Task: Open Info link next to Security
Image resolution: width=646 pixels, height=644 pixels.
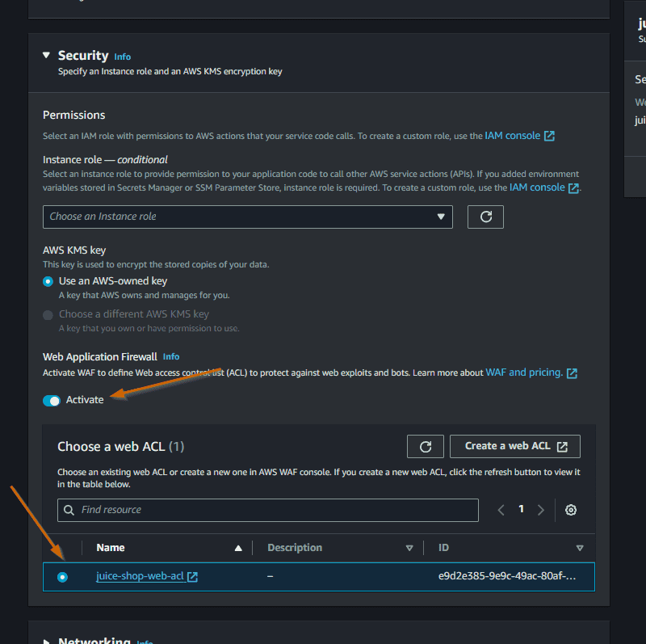Action: [122, 57]
